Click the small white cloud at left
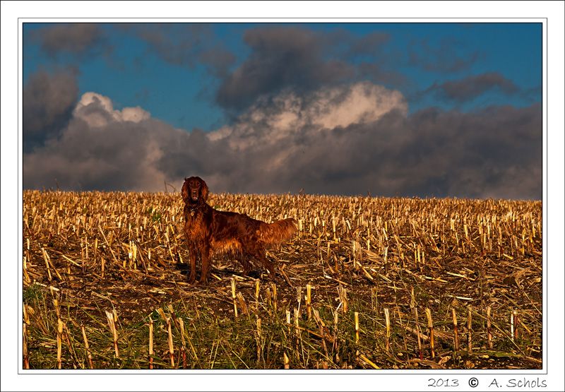The height and width of the screenshot is (392, 565). (108, 110)
